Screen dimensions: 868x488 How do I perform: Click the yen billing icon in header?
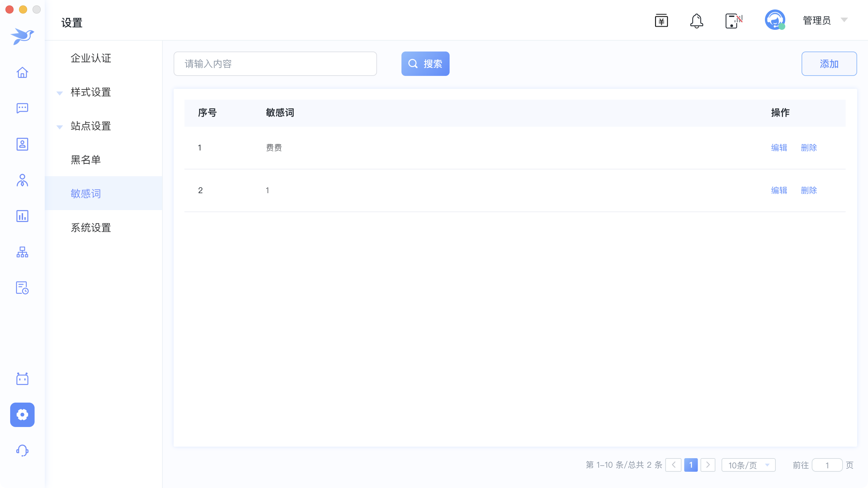pos(661,21)
